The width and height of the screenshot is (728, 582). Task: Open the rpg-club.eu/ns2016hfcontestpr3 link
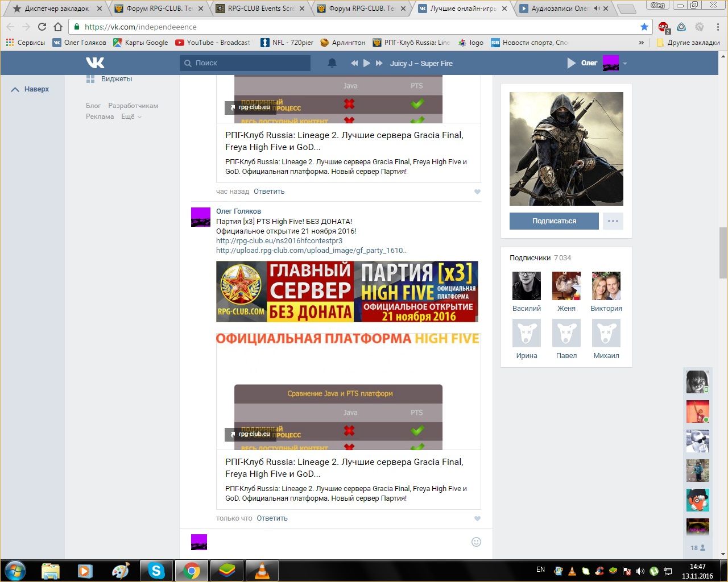(279, 241)
